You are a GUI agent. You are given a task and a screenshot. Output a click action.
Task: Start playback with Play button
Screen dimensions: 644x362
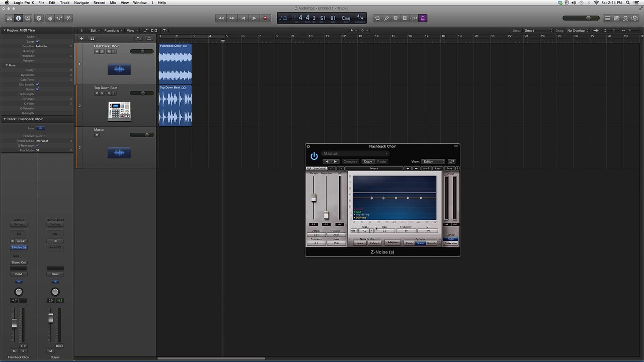254,18
